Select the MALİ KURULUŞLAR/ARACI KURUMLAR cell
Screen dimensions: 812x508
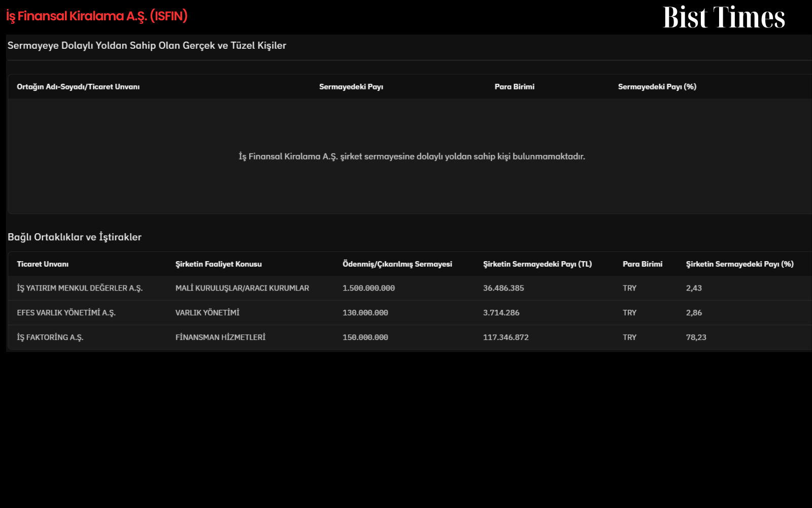242,288
